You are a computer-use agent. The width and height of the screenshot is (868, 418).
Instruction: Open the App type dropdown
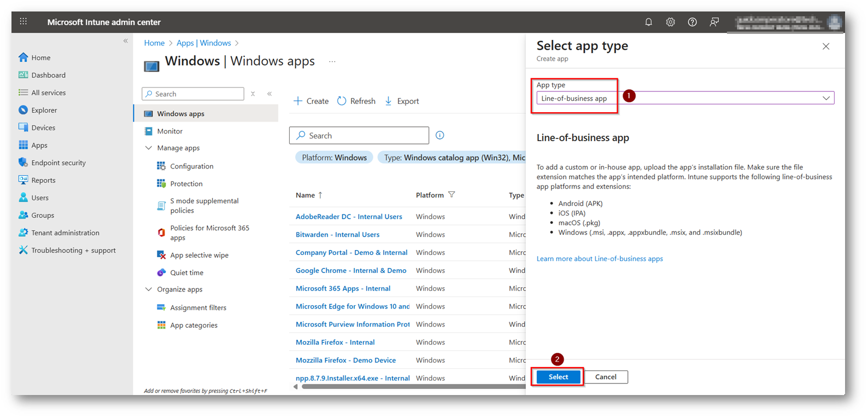(685, 98)
